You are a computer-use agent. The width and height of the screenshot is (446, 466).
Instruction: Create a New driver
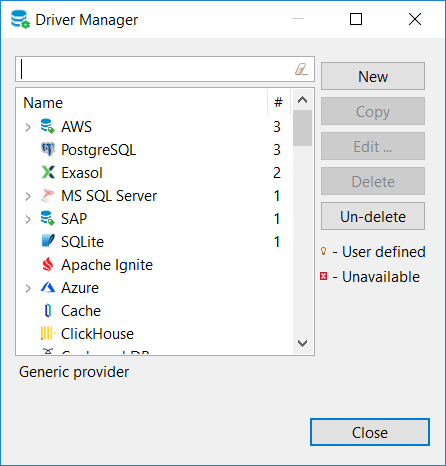[373, 76]
